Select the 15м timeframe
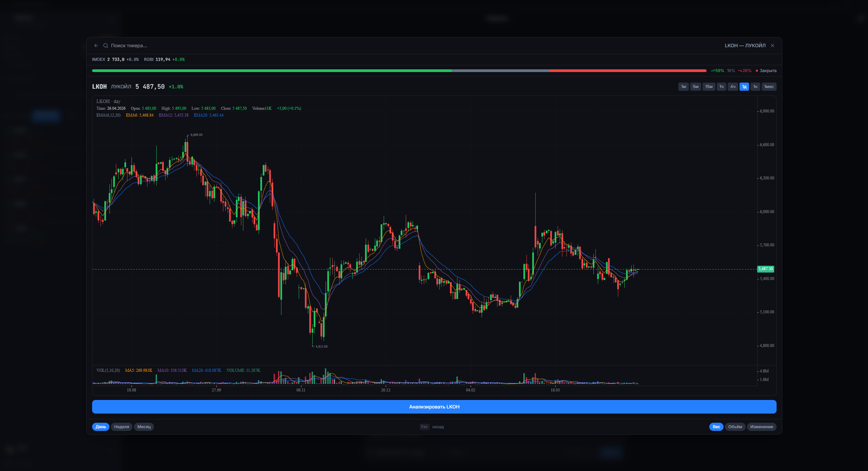This screenshot has height=471, width=868. coord(709,87)
